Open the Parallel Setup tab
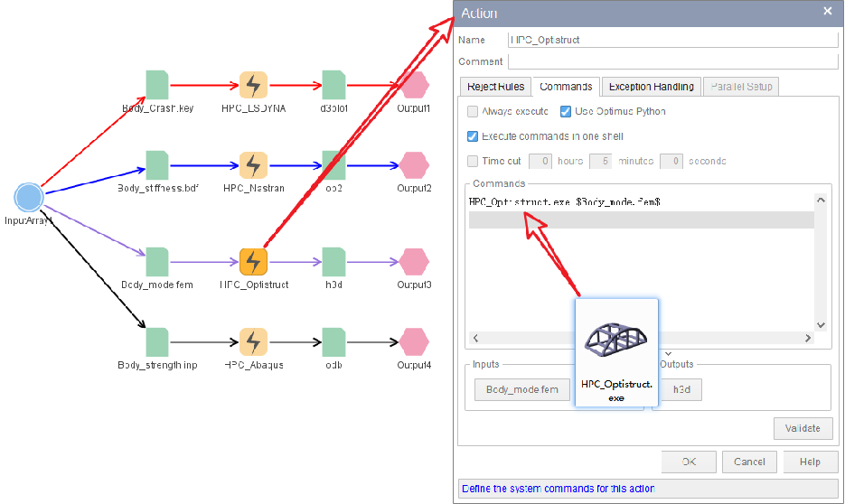This screenshot has height=504, width=845. tap(741, 87)
